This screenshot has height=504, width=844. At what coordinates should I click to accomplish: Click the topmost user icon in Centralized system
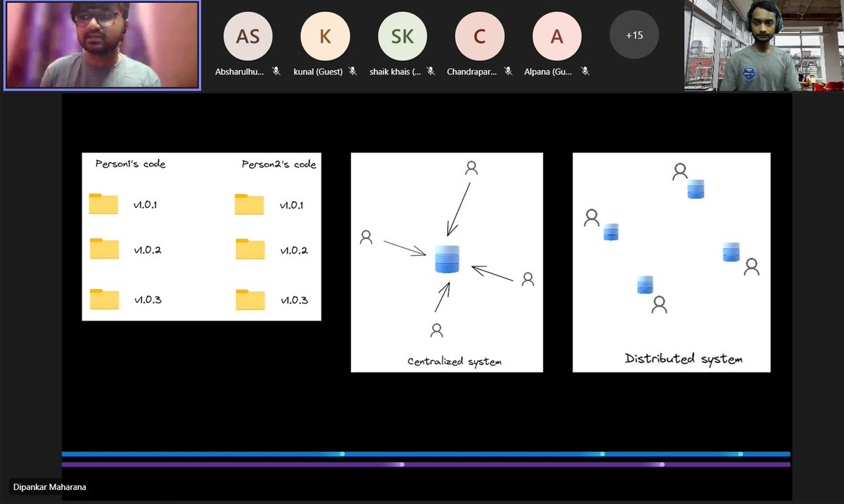coord(472,168)
